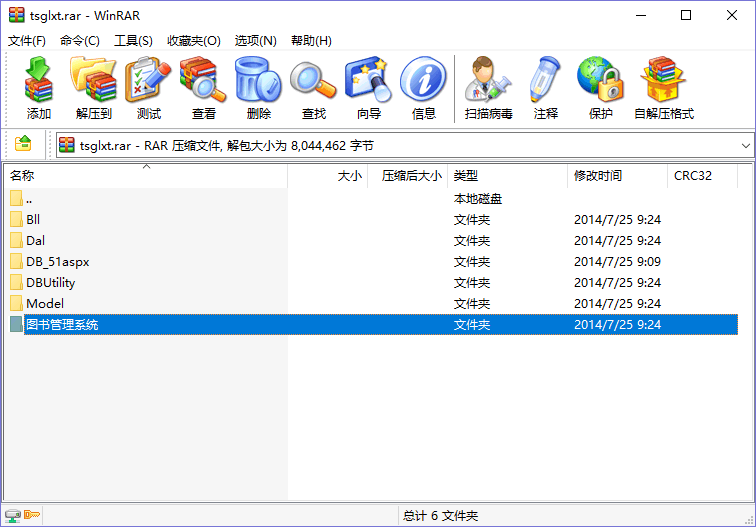This screenshot has width=756, height=527.
Task: Open the 帮助(H) menu
Action: (311, 41)
